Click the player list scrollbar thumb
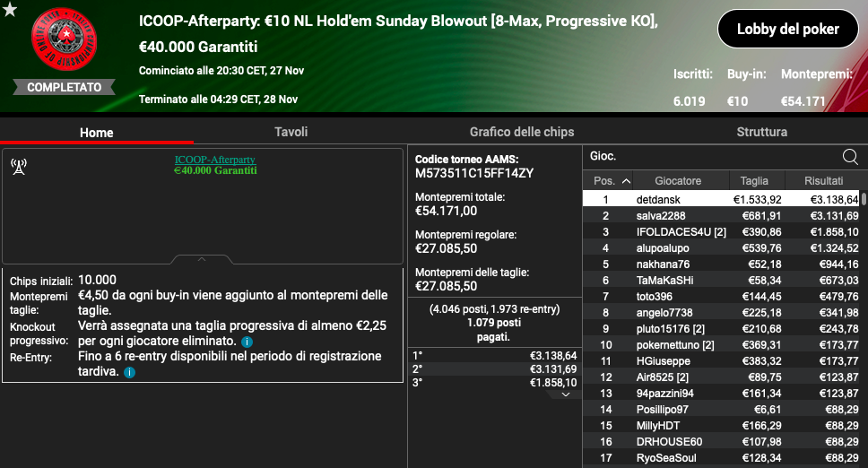 pos(864,198)
